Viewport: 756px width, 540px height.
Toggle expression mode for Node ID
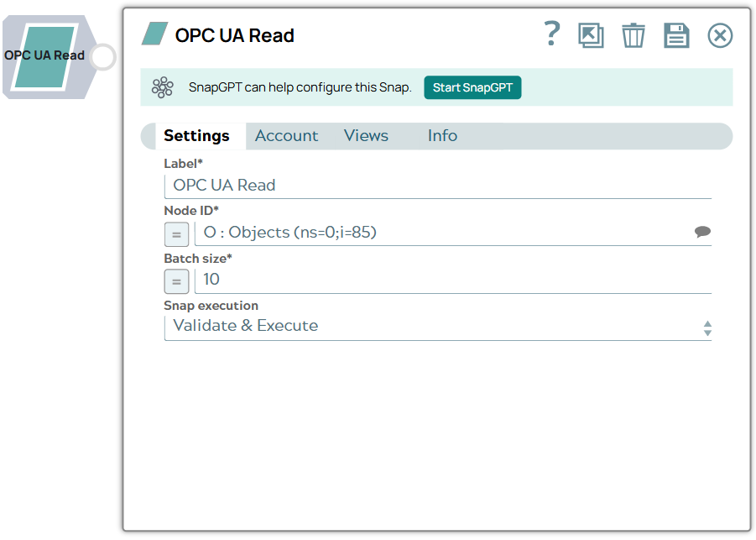tap(176, 234)
